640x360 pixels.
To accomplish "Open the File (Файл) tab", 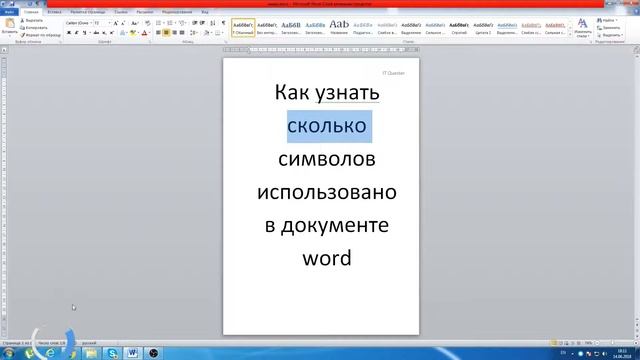I will click(x=9, y=12).
